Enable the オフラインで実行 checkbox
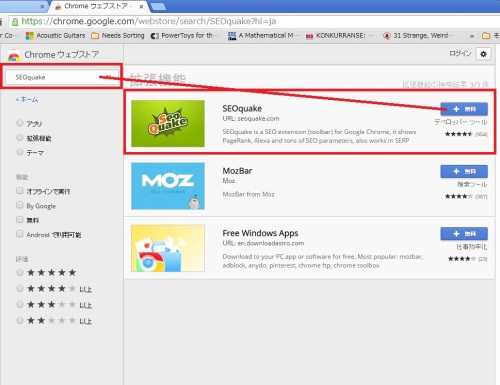This screenshot has height=385, width=500. click(20, 190)
